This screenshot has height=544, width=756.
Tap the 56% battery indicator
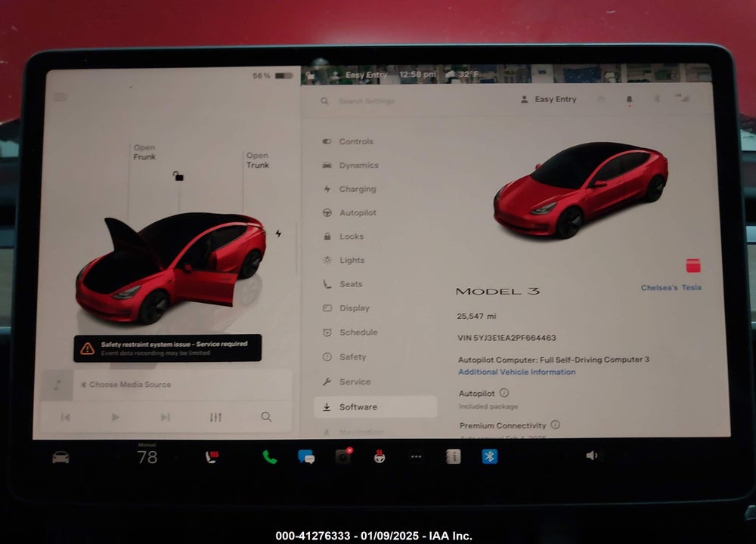point(273,76)
